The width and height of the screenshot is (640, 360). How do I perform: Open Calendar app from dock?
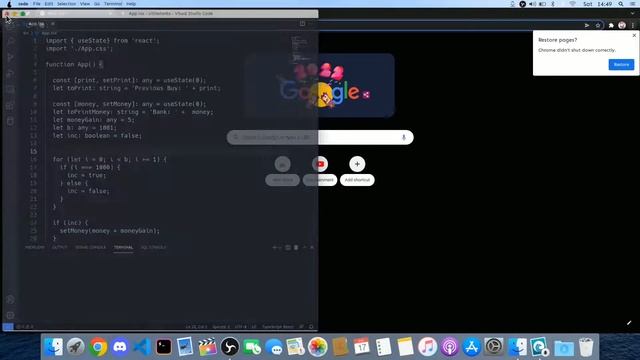point(362,347)
